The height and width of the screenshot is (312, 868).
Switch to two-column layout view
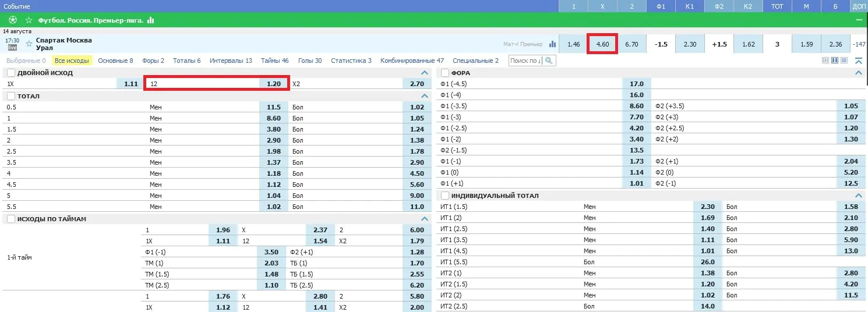(834, 61)
